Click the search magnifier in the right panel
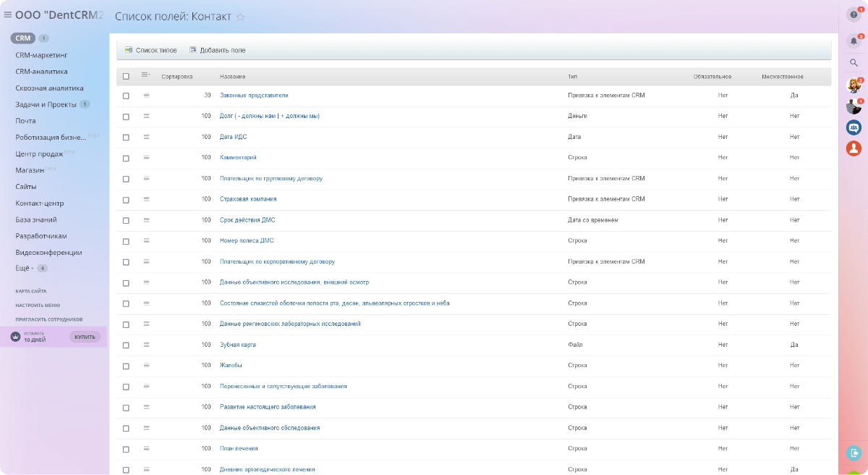 (x=854, y=64)
